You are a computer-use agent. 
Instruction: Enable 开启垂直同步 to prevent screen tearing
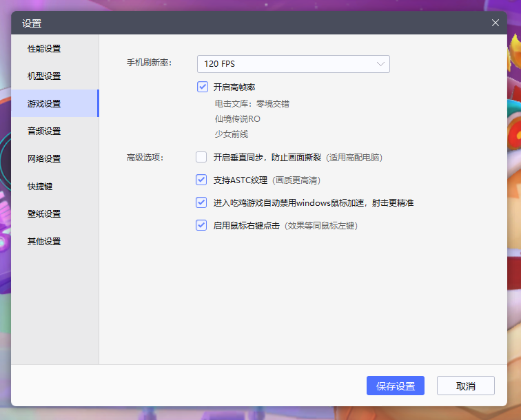coord(201,157)
